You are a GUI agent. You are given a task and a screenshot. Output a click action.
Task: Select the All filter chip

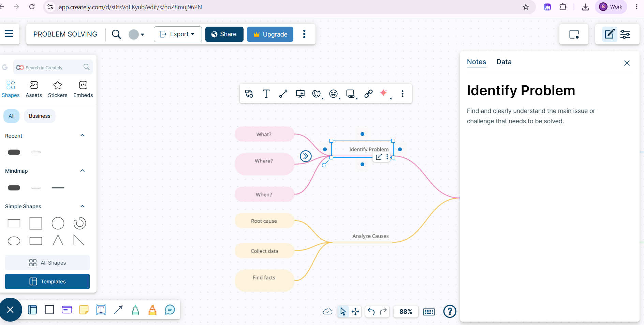pos(12,116)
